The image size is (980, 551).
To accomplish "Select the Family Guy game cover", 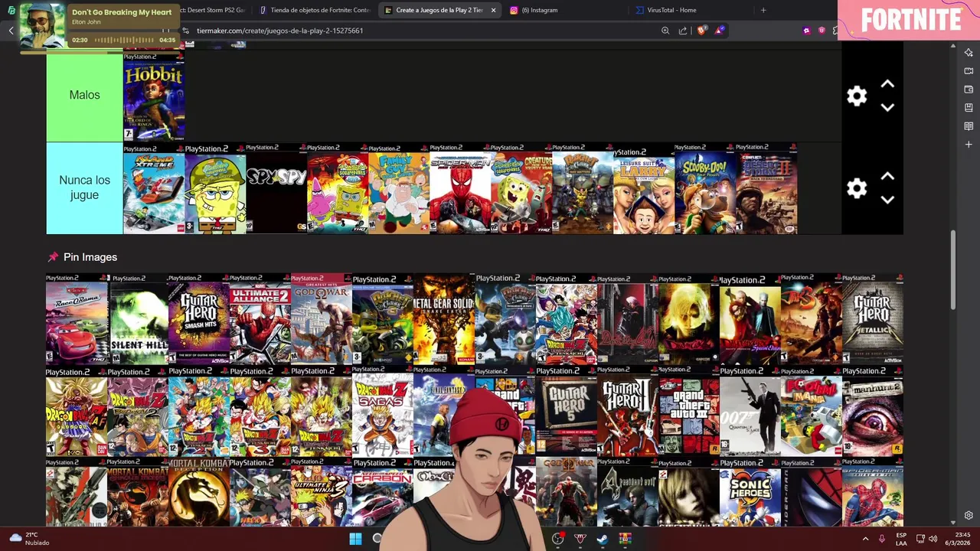I will coord(399,188).
